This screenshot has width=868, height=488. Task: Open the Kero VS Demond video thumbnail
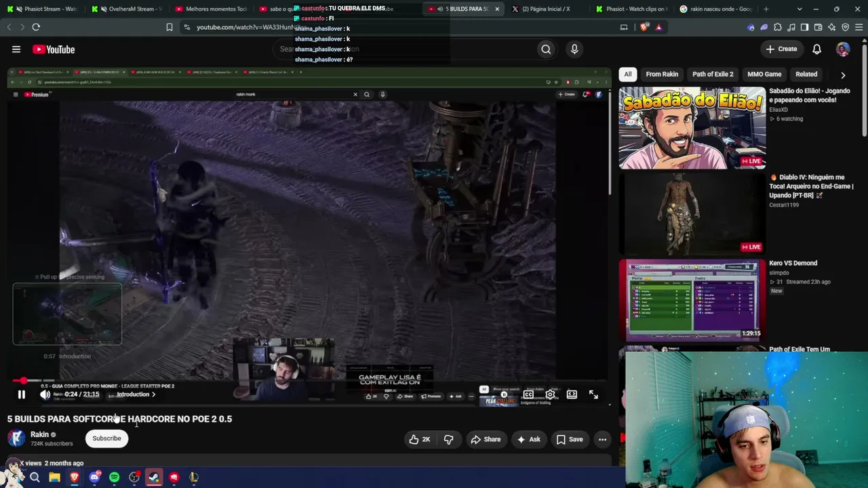point(692,300)
